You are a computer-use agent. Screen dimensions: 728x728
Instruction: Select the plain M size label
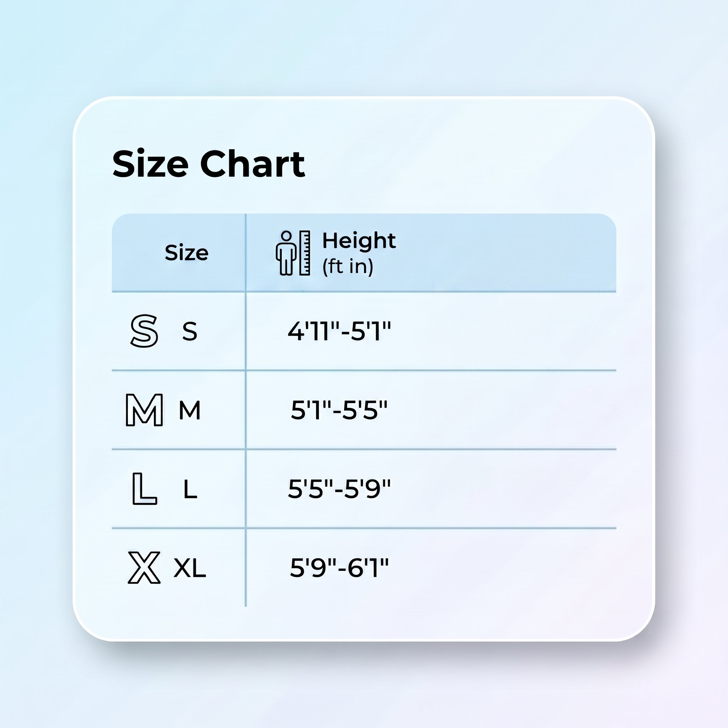click(189, 410)
